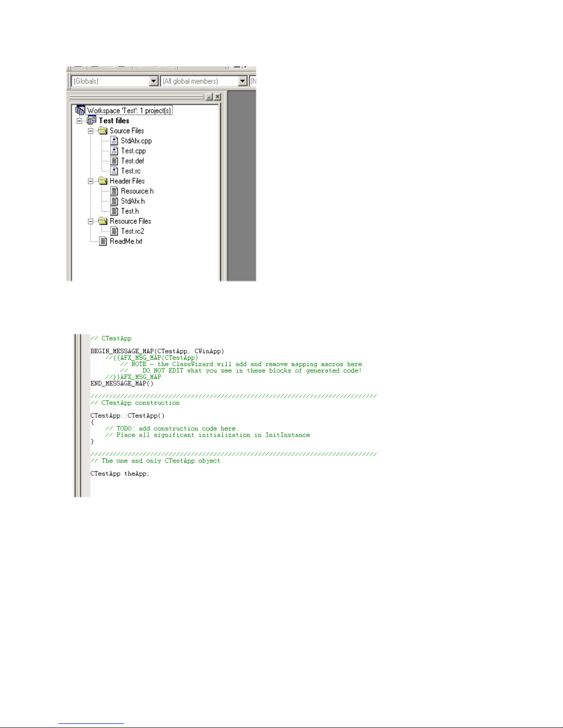Click the Test files project icon
The height and width of the screenshot is (728, 563).
point(91,121)
